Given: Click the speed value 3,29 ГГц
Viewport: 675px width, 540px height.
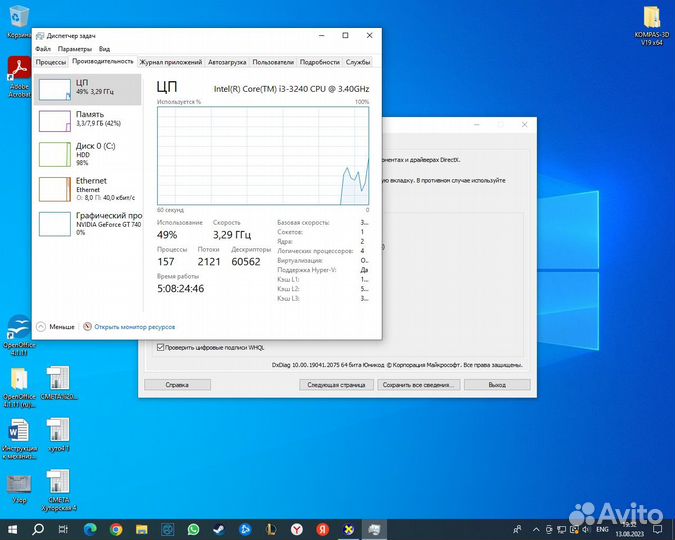Looking at the screenshot, I should (232, 235).
